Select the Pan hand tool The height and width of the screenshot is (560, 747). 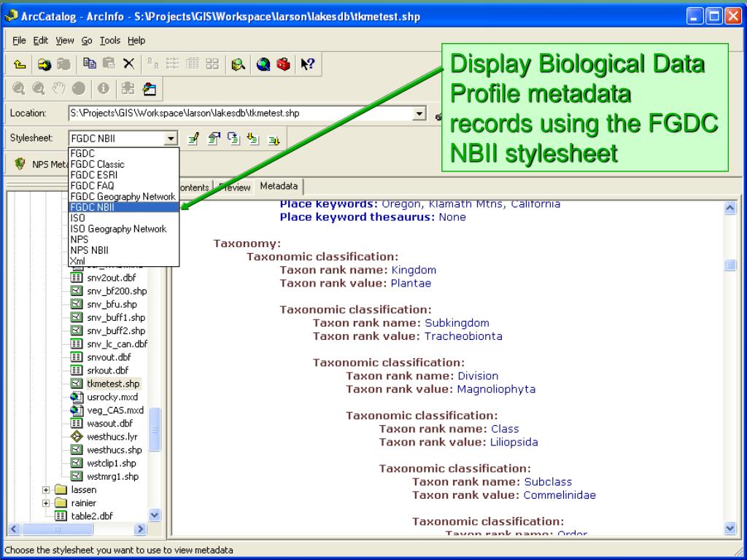(x=58, y=88)
